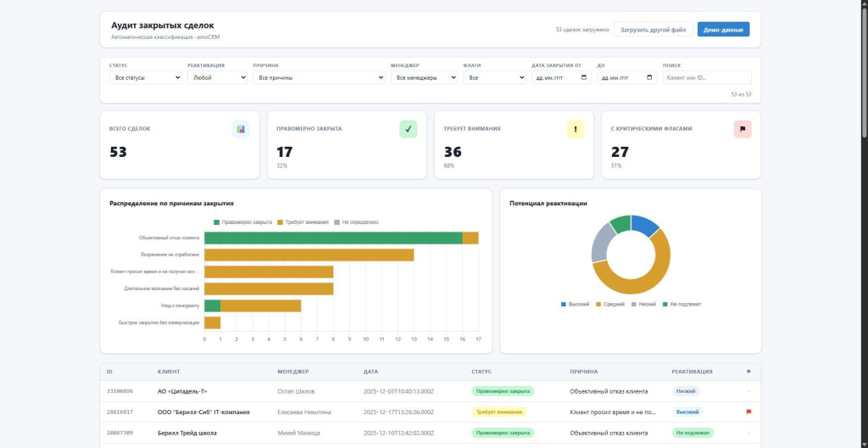Click the Поиск field for client or ID
Viewport: 868px width, 448px height.
click(707, 77)
